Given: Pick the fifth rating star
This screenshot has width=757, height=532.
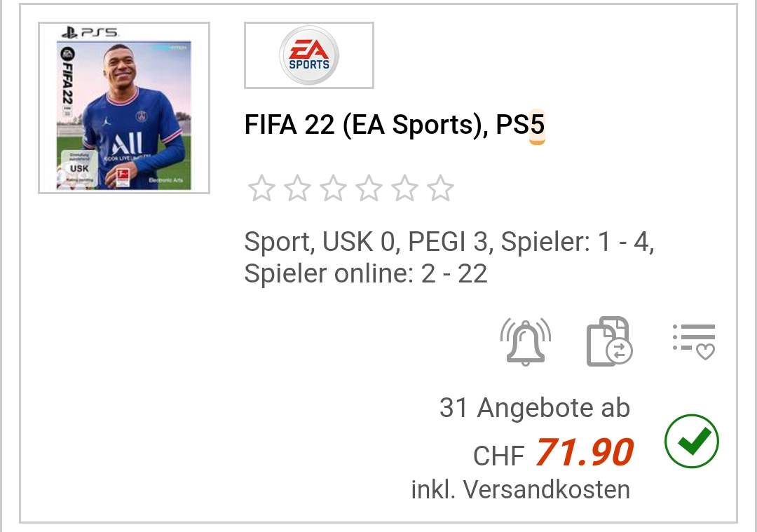Looking at the screenshot, I should pos(405,189).
